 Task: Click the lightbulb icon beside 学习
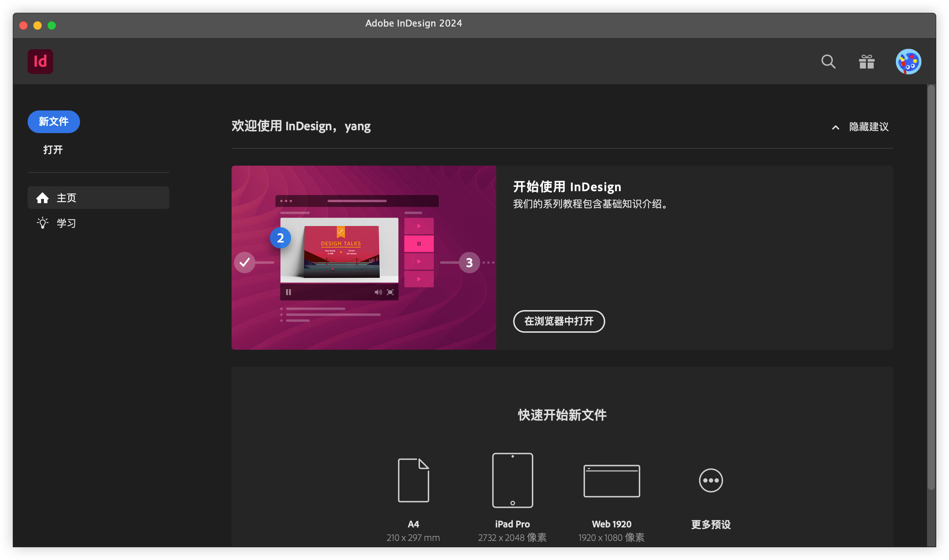(42, 223)
